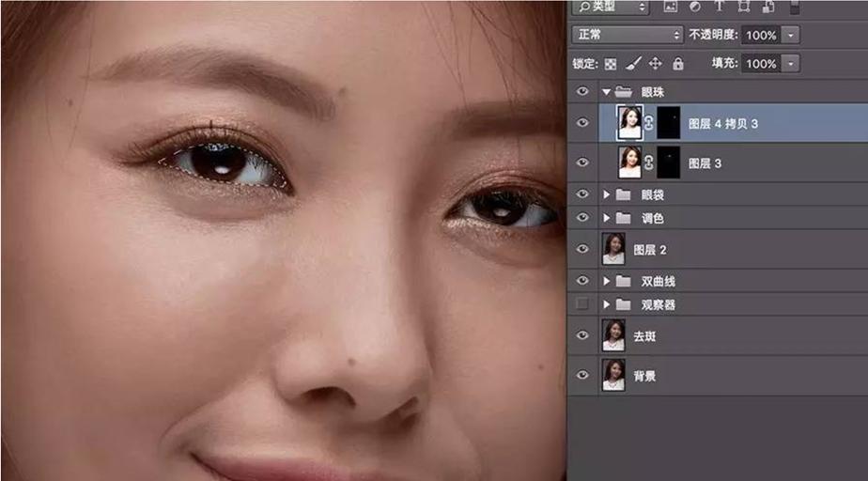
Task: Click lock image pixels brush icon
Action: pyautogui.click(x=633, y=64)
